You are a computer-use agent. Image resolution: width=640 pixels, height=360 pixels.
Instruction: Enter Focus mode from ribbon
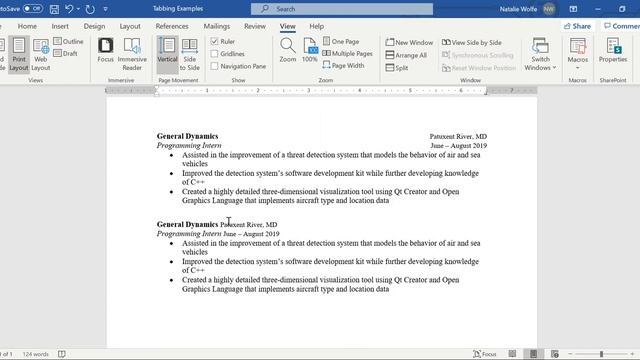[105, 50]
